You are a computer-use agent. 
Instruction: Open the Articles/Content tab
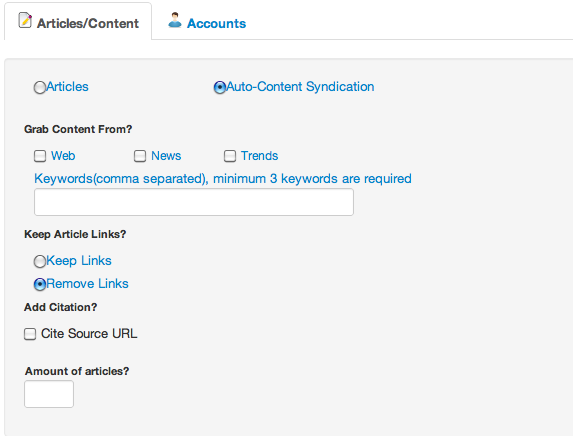(x=78, y=21)
